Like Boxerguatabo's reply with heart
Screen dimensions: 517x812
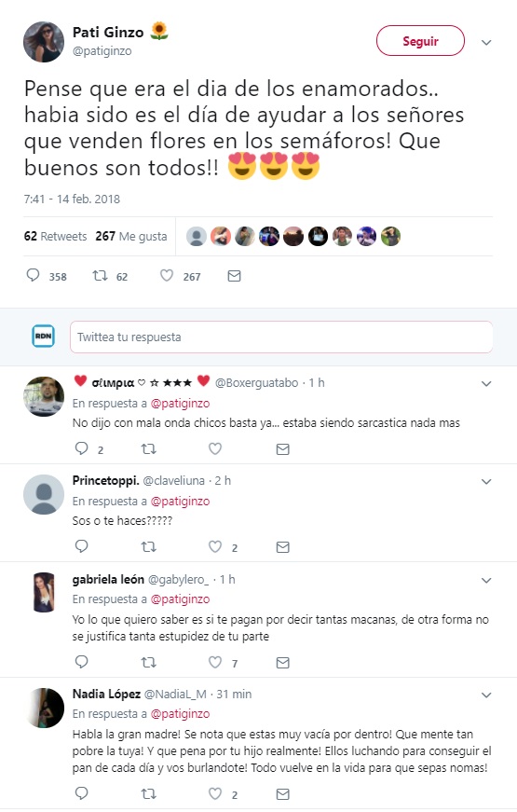click(215, 448)
